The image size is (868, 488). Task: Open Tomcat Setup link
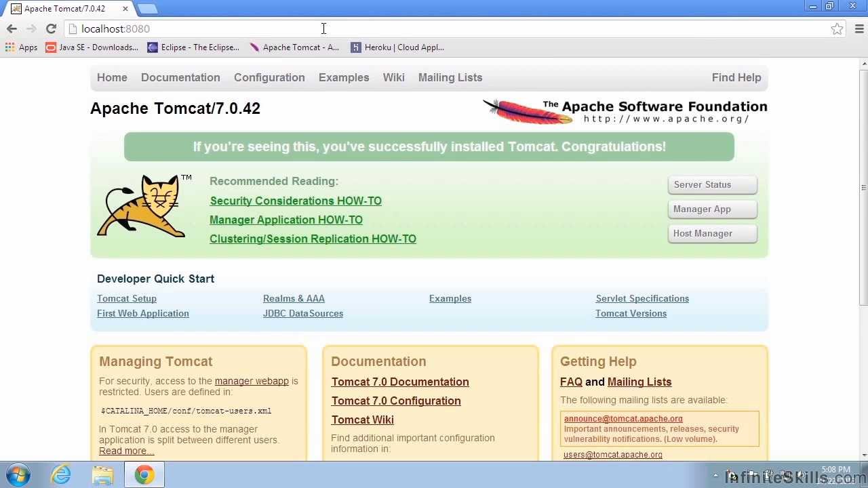[127, 298]
